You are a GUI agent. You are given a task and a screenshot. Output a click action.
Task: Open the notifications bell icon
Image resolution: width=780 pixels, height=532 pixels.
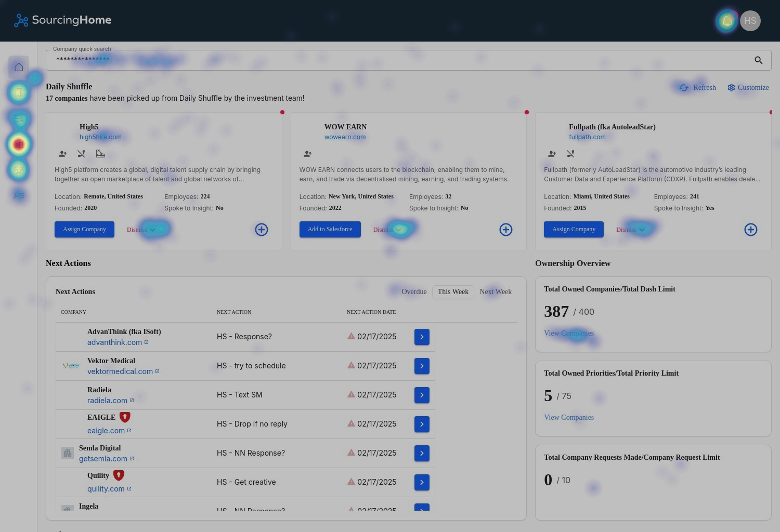(x=727, y=21)
